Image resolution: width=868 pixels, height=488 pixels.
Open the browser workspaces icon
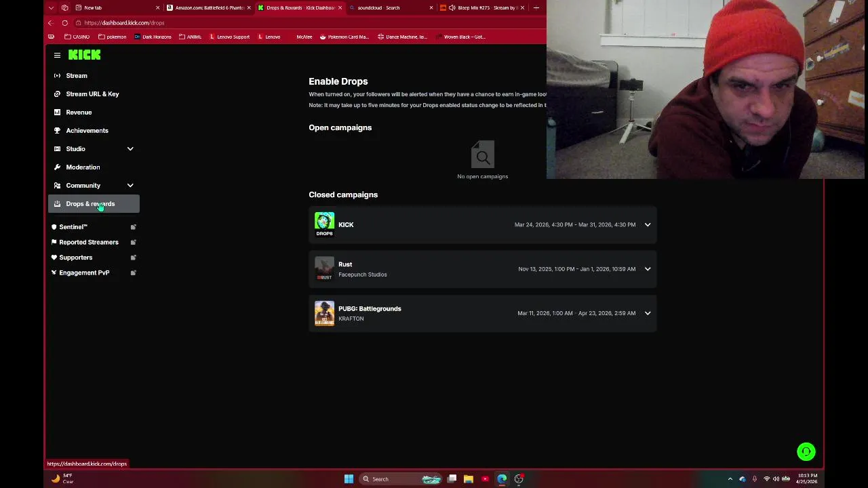coord(64,7)
